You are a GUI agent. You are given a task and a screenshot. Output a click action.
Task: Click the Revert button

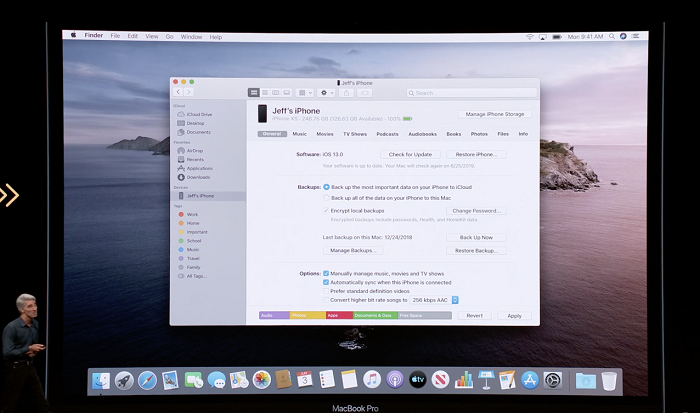pos(475,316)
